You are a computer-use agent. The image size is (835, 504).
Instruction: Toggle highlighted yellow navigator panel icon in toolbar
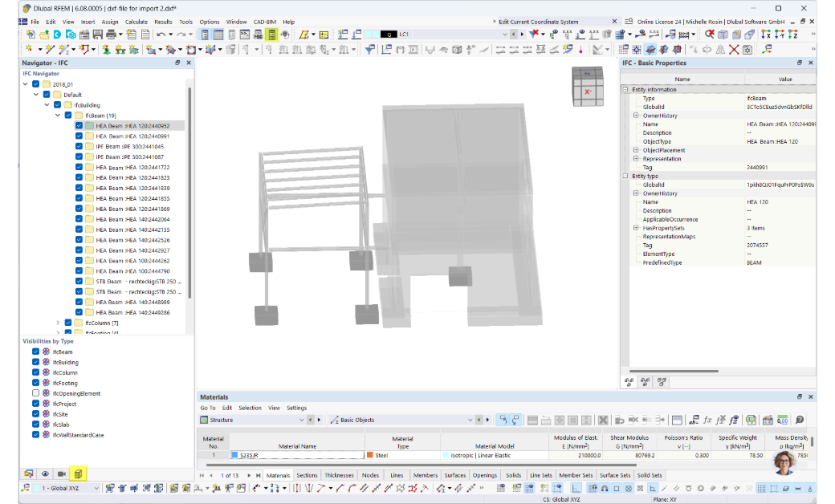[271, 35]
